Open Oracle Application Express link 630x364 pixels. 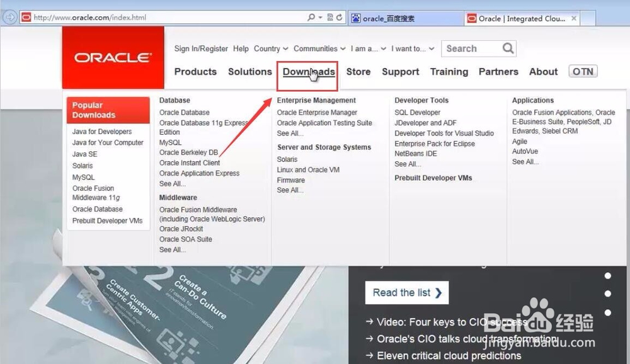199,173
